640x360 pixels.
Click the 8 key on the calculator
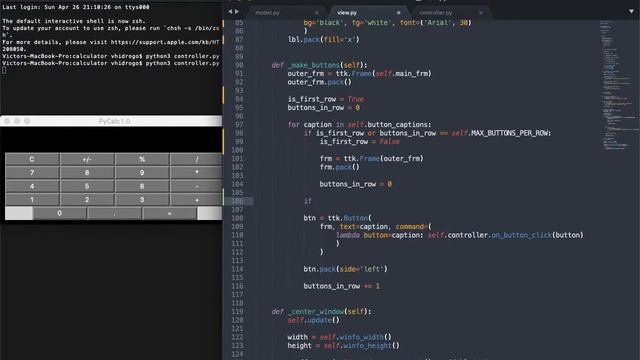click(x=87, y=173)
